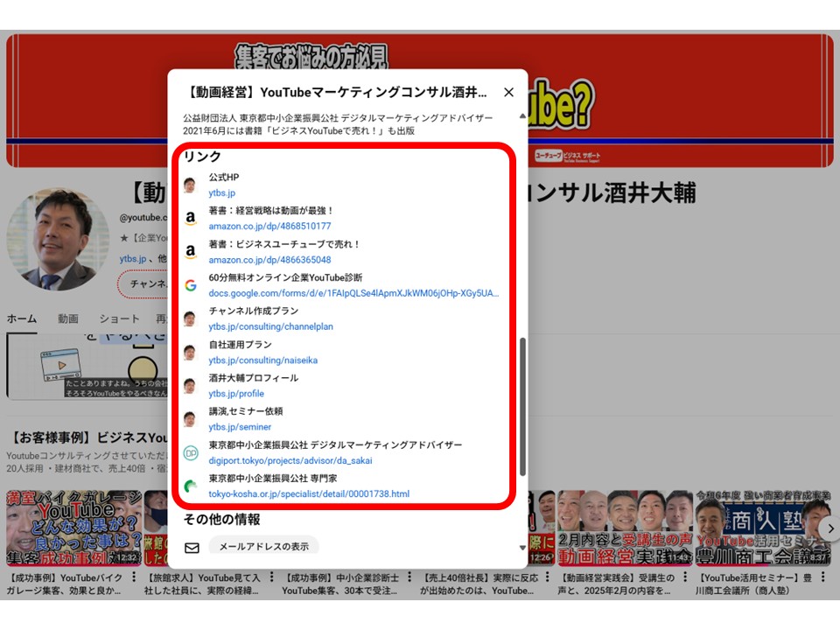This screenshot has height=630, width=840.
Task: Click メールアドレスの表示 button
Action: (x=263, y=546)
